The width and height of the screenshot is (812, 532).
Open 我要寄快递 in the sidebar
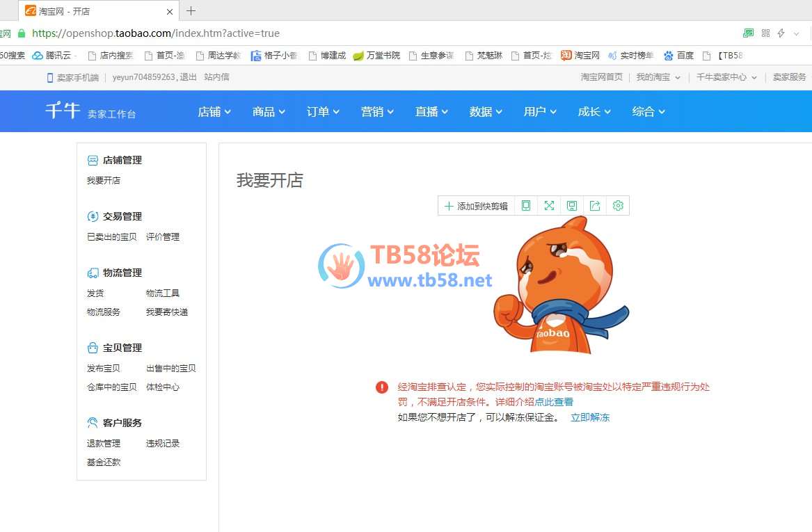167,312
